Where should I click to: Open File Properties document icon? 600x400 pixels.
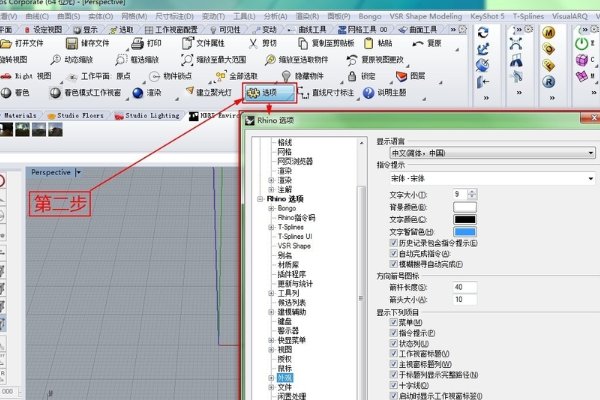(x=188, y=43)
